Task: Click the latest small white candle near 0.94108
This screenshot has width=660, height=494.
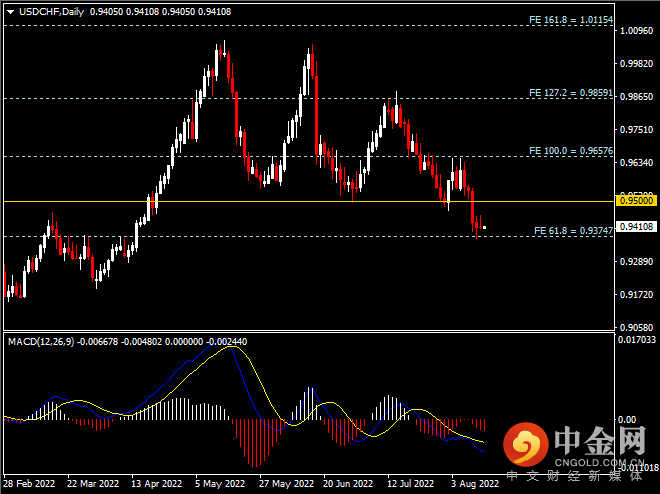Action: click(x=484, y=227)
